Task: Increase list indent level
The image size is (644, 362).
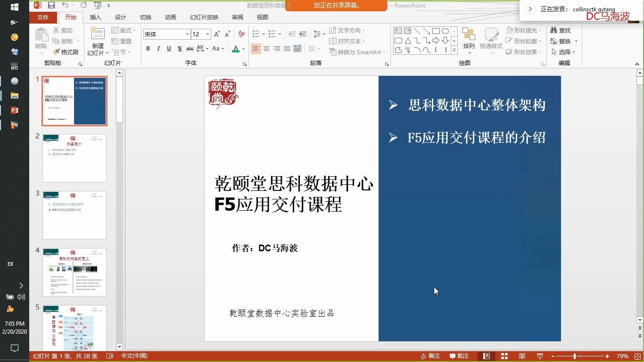Action: (x=303, y=34)
